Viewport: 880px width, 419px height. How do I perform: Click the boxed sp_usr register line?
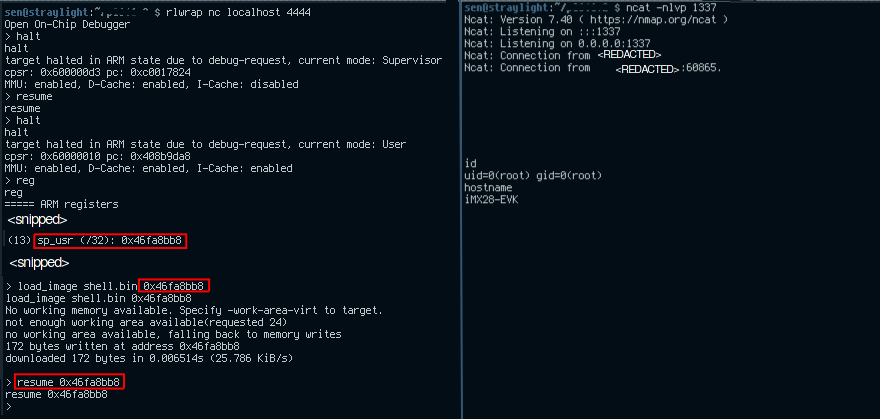[111, 241]
